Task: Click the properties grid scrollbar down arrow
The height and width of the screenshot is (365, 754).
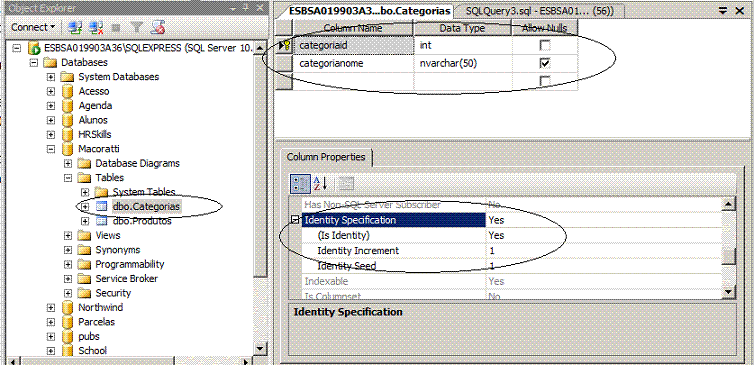Action: (729, 291)
